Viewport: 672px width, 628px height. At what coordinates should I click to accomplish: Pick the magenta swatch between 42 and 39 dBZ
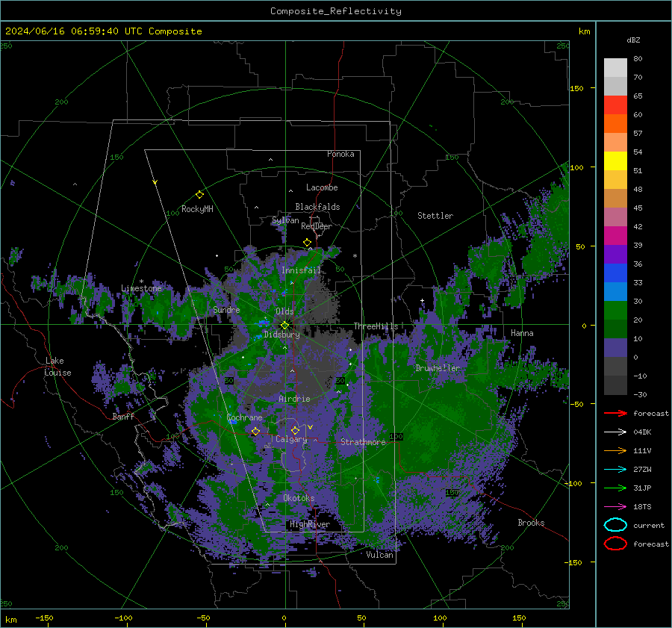615,235
